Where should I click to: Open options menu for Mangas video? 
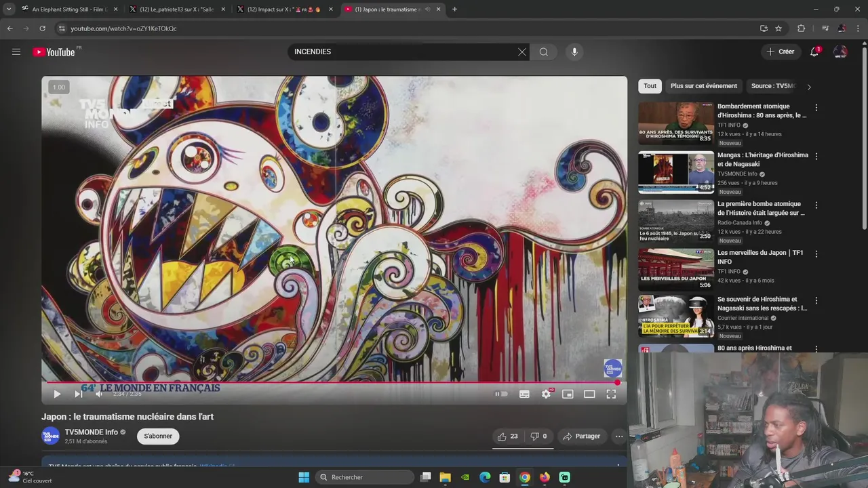816,156
